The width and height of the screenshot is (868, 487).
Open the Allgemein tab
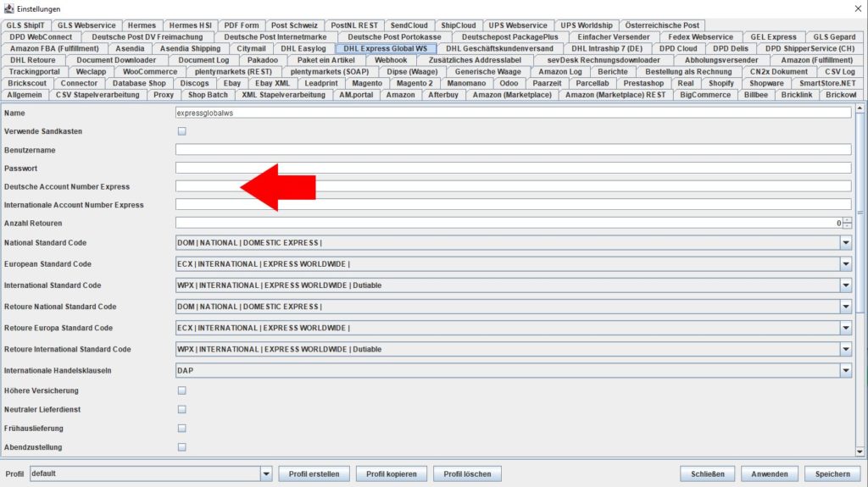click(25, 95)
